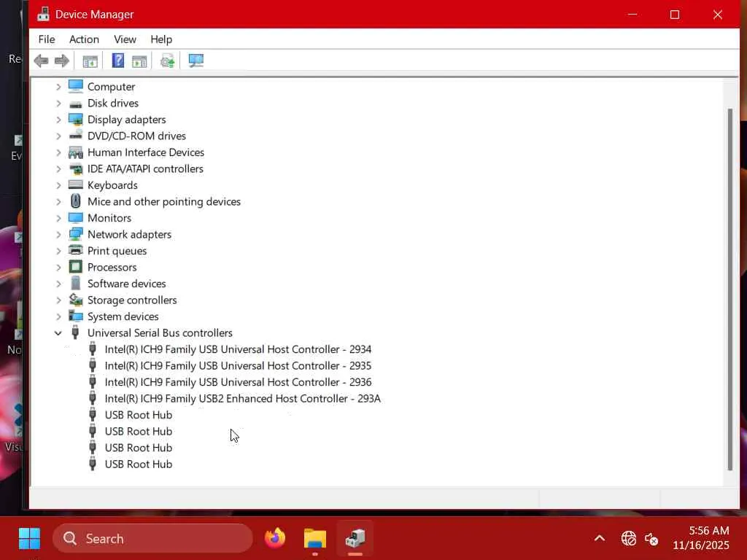The width and height of the screenshot is (747, 560).
Task: Select the Human Interface Devices label
Action: click(146, 152)
